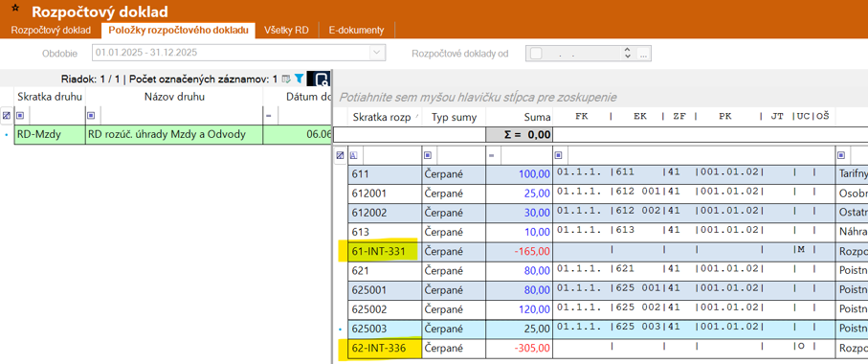Click the 120,00 sum value
The height and width of the screenshot is (364, 868).
click(x=534, y=309)
